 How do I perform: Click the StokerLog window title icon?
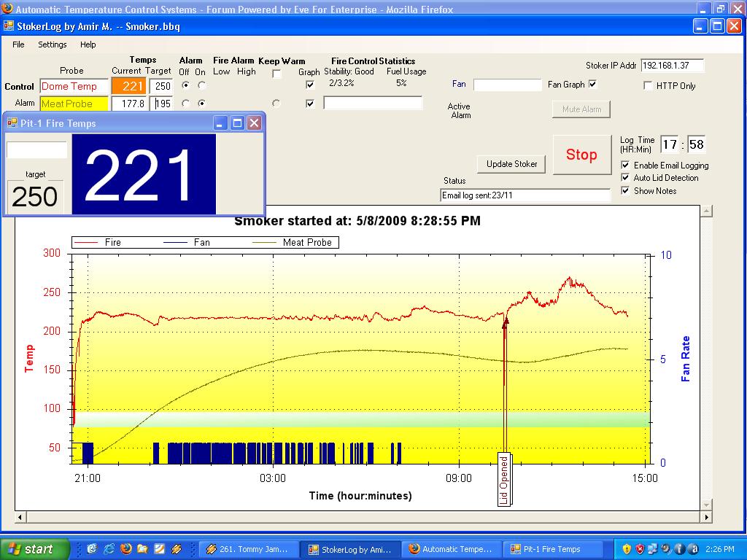tap(9, 26)
